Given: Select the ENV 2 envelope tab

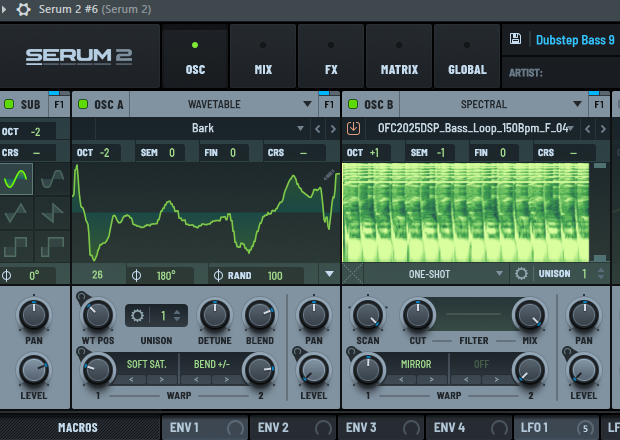Looking at the screenshot, I should pos(273,427).
